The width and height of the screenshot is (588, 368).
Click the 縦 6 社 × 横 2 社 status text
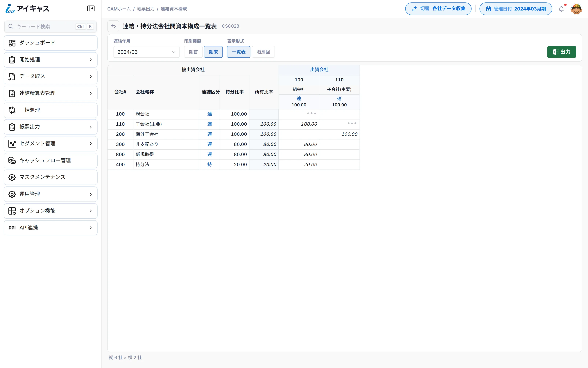click(x=125, y=358)
